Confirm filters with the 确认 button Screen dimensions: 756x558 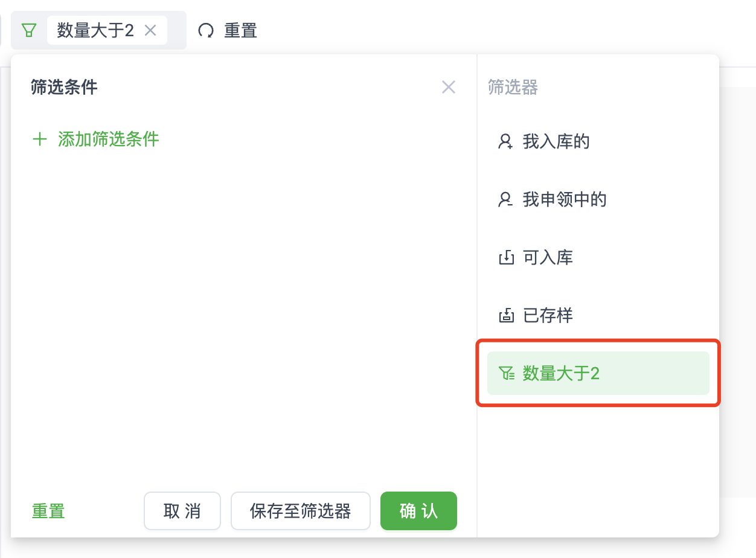418,510
